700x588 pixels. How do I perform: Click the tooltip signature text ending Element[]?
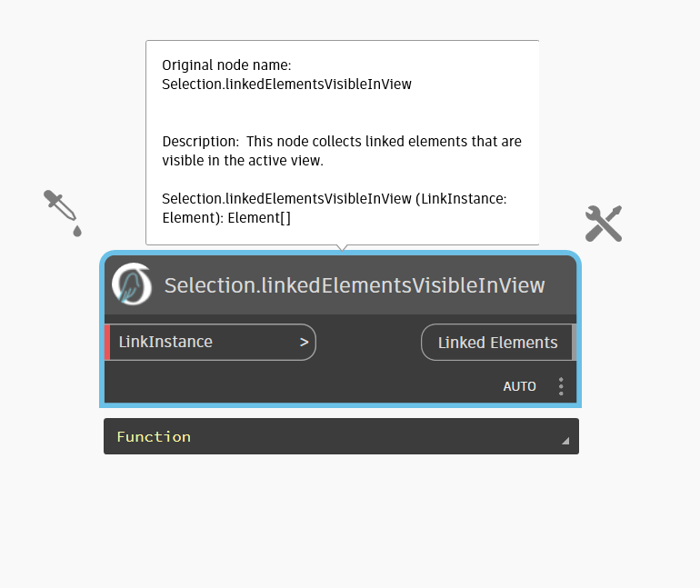pyautogui.click(x=335, y=208)
